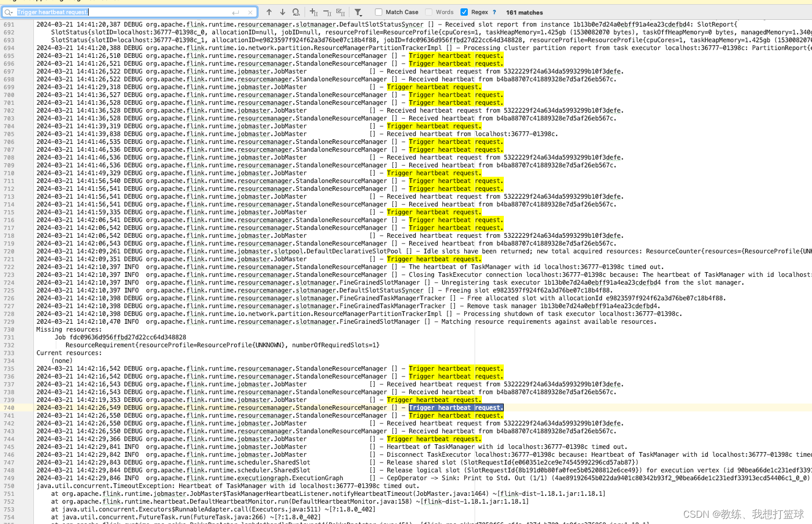Image resolution: width=812 pixels, height=524 pixels.
Task: Unselect occurrence icon in search bar
Action: pyautogui.click(x=327, y=12)
